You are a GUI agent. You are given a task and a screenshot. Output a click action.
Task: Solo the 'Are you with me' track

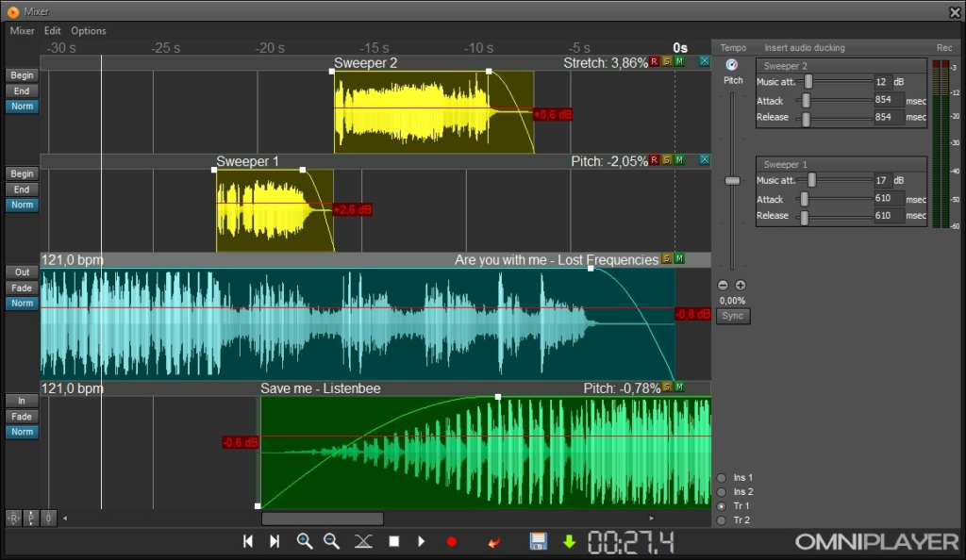click(x=667, y=258)
